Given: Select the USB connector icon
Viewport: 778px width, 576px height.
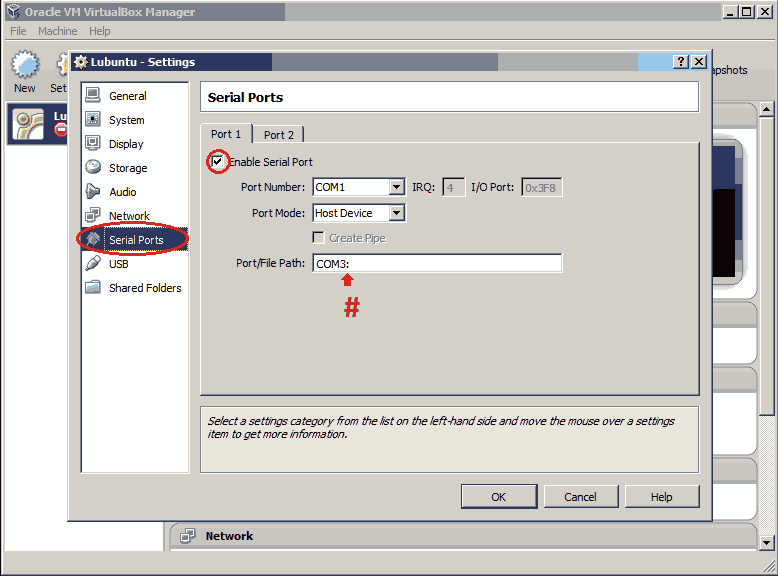Looking at the screenshot, I should [93, 263].
